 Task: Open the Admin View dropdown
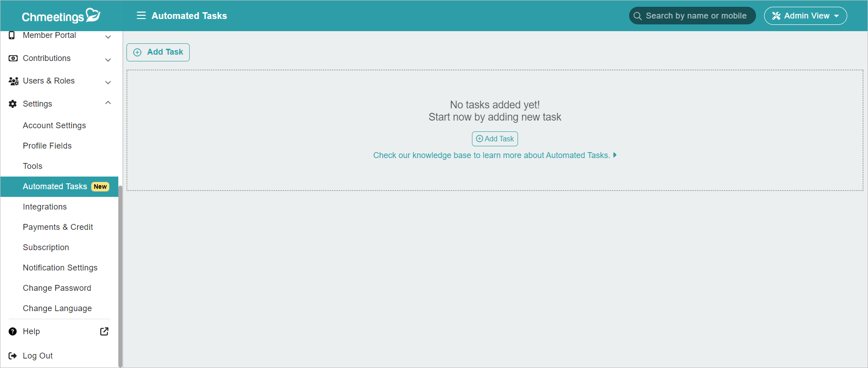(x=805, y=16)
